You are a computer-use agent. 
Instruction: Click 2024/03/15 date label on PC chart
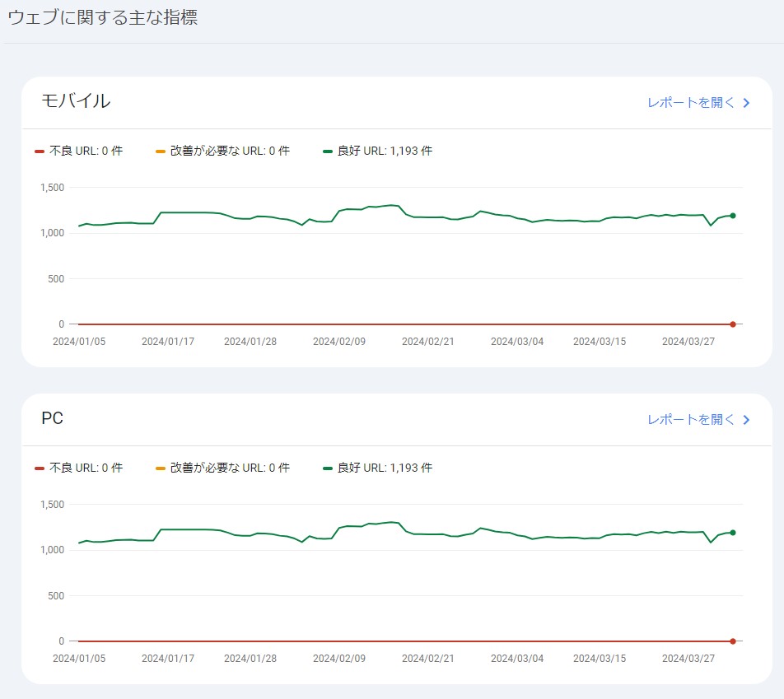pyautogui.click(x=599, y=659)
